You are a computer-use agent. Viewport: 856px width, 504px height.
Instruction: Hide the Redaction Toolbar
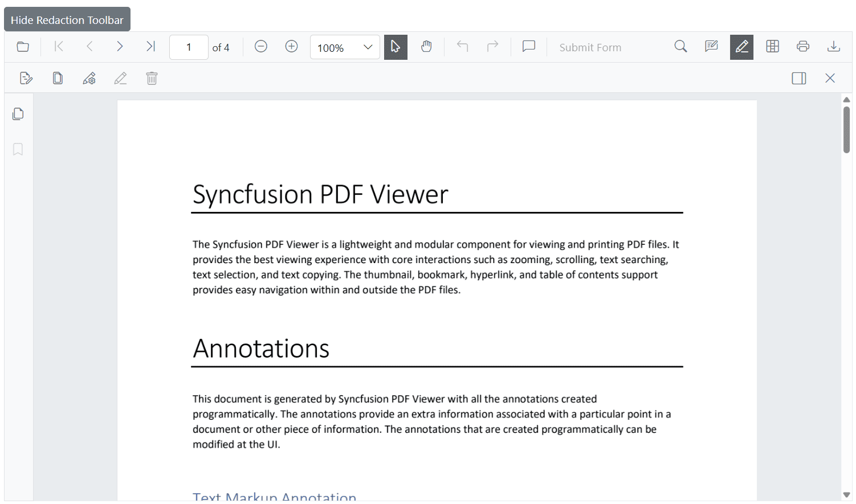(67, 19)
